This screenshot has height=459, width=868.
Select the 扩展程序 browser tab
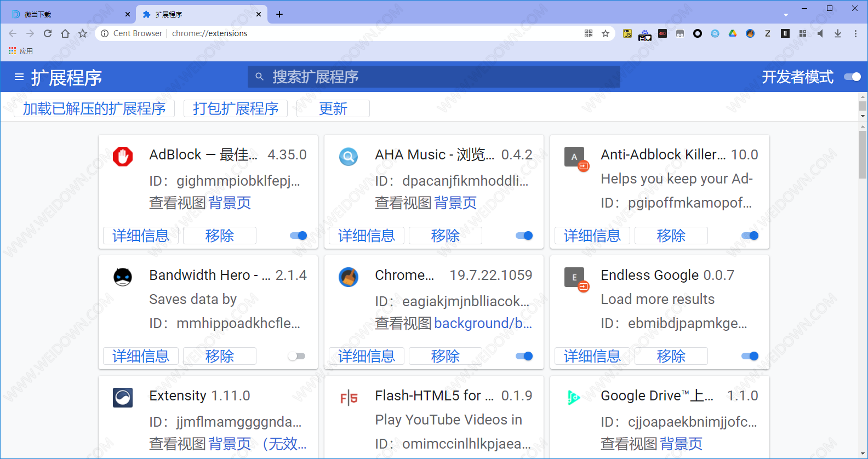coord(202,14)
